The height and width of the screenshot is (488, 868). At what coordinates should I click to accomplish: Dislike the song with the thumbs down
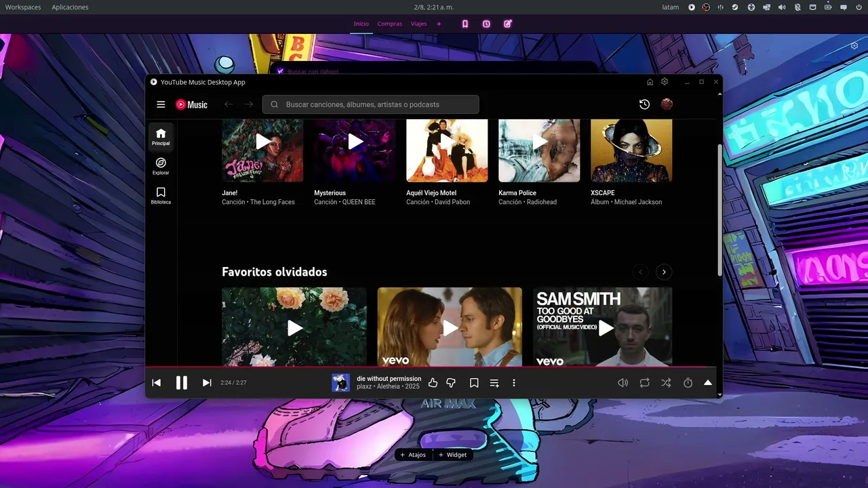[451, 383]
